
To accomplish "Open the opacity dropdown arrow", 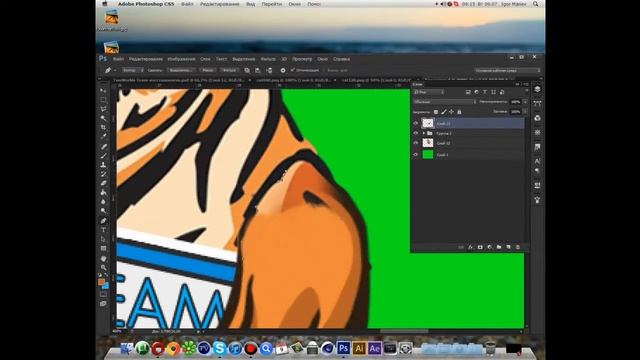I will tap(525, 102).
